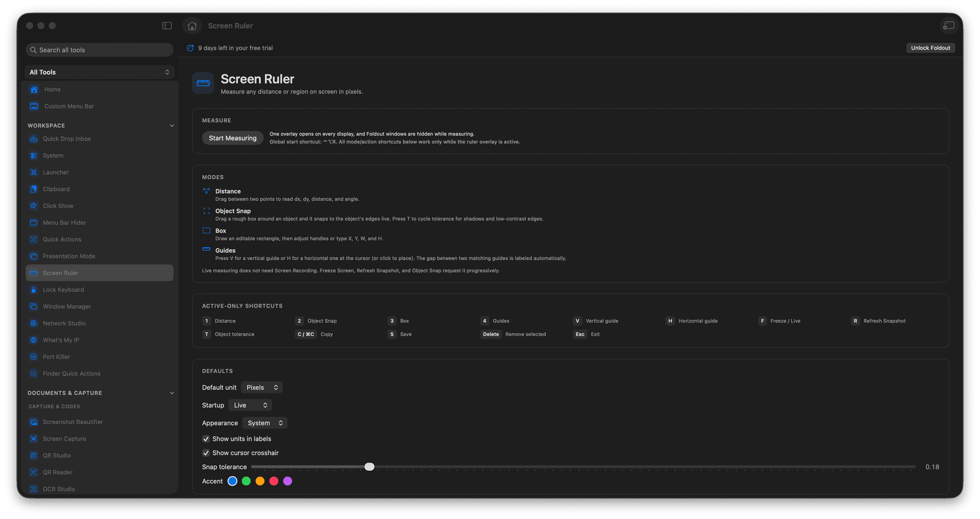Click the Delete key shortcut badge
Image resolution: width=980 pixels, height=519 pixels.
(491, 335)
